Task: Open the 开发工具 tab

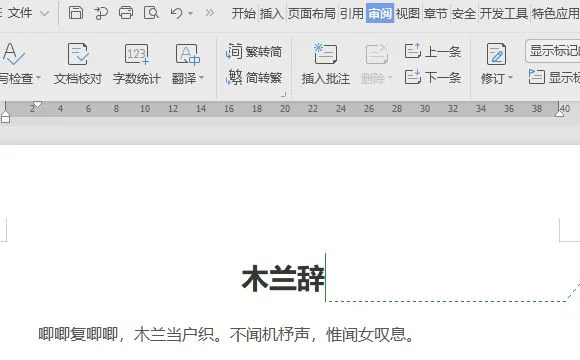Action: tap(504, 14)
